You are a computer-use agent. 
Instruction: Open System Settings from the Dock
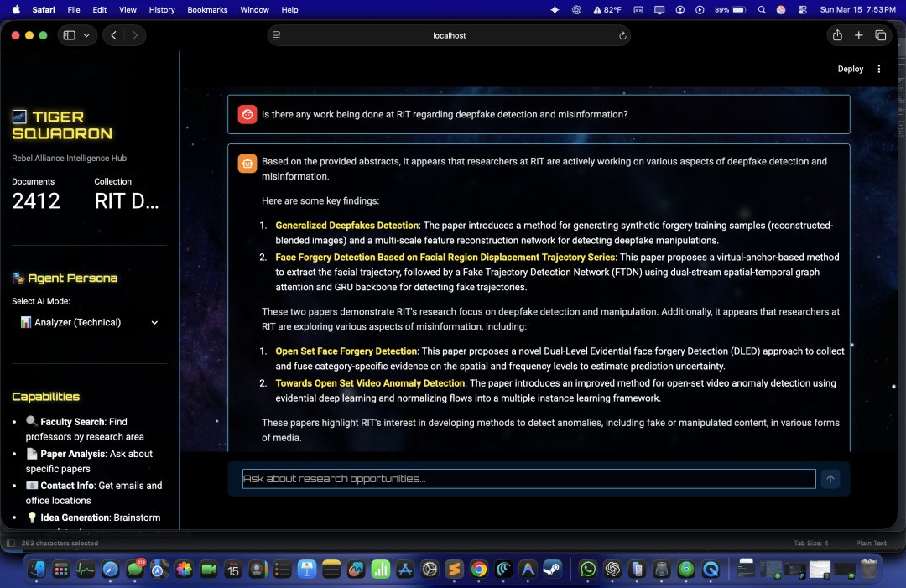430,570
